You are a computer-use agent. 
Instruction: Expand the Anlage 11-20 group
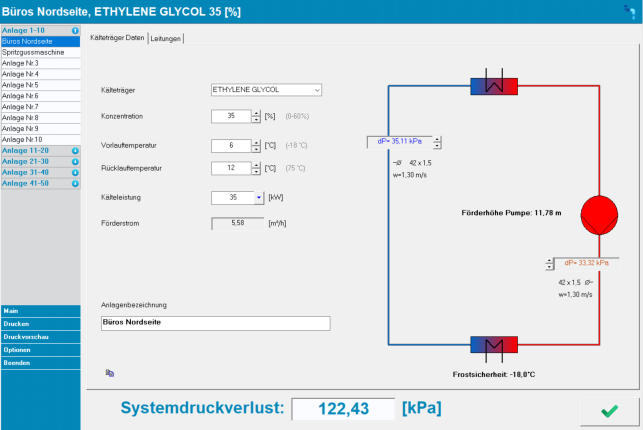pyautogui.click(x=75, y=150)
